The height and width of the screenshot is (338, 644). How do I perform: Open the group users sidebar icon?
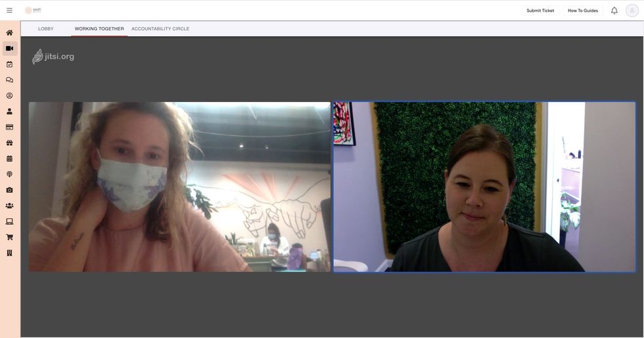coord(9,206)
